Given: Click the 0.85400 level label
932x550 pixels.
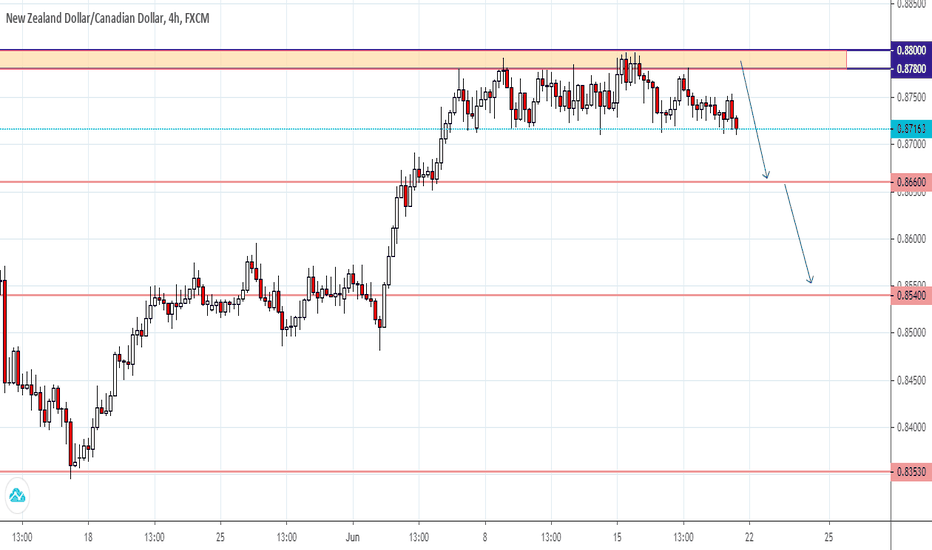Looking at the screenshot, I should (911, 296).
